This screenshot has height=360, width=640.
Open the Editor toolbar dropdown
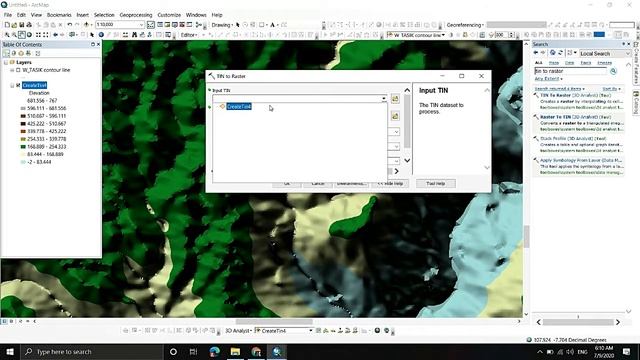[x=189, y=35]
